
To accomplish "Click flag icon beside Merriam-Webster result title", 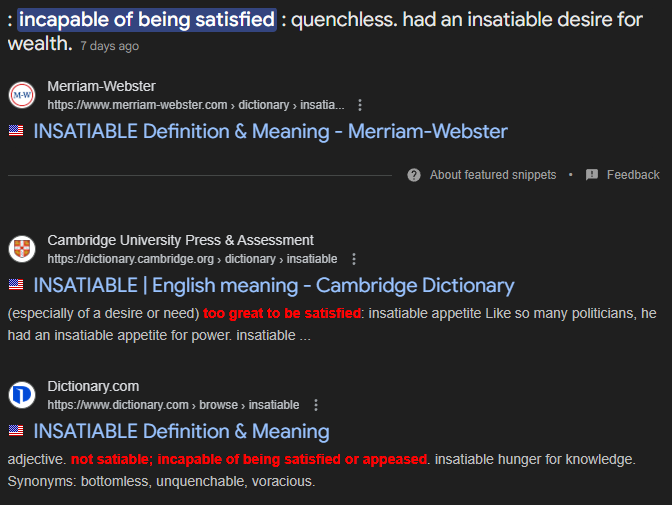I will pyautogui.click(x=16, y=131).
